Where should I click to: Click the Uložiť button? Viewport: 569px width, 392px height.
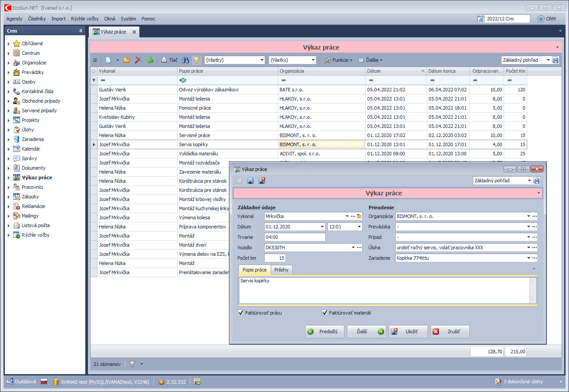point(408,332)
